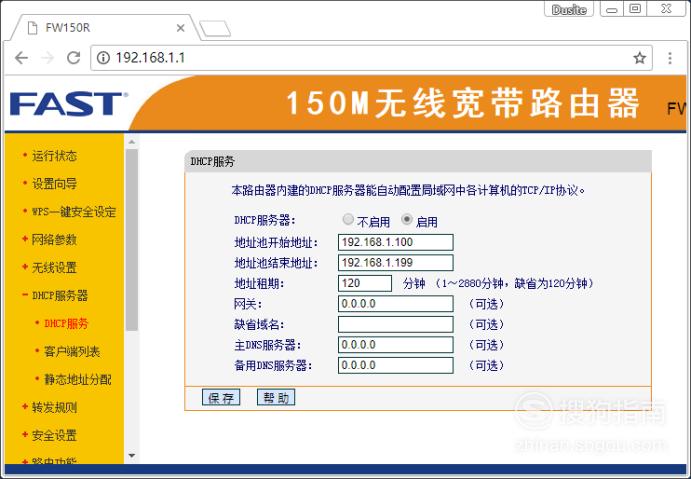Select 启用 radio for DHCP server
The height and width of the screenshot is (479, 691).
pyautogui.click(x=407, y=219)
